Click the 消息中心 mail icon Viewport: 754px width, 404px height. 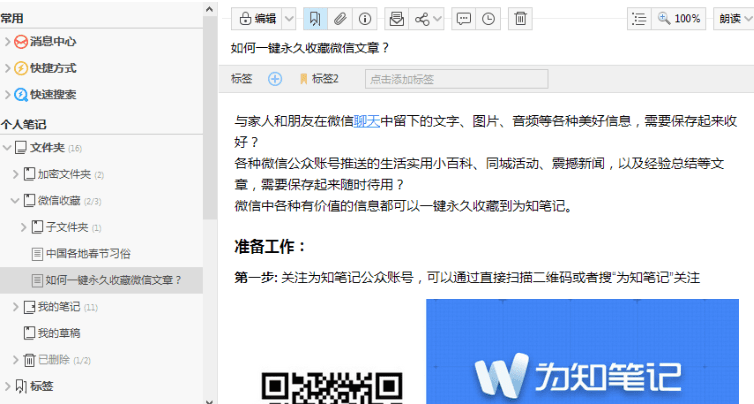[21, 42]
